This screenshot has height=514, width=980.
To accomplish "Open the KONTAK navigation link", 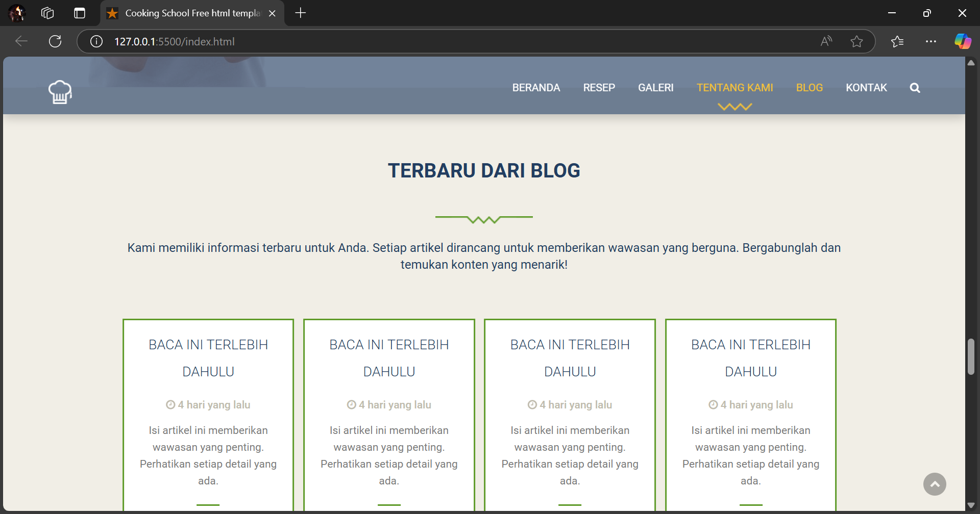I will tap(866, 88).
